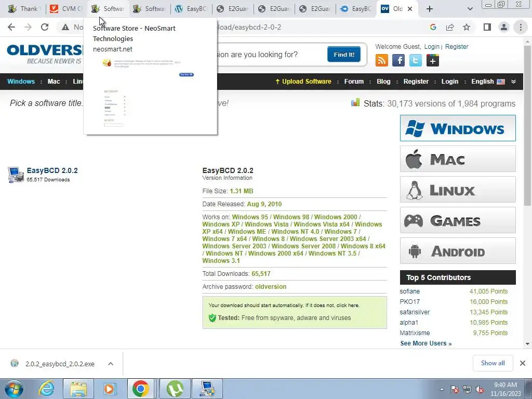Click Upload Software in nav bar
Viewport: 532px width, 399px height.
coord(303,82)
